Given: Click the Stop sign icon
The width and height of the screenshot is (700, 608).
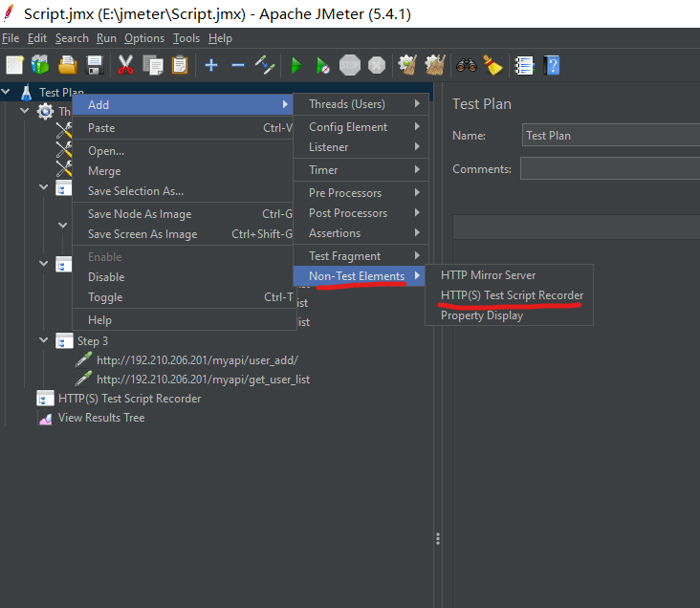Looking at the screenshot, I should point(350,65).
